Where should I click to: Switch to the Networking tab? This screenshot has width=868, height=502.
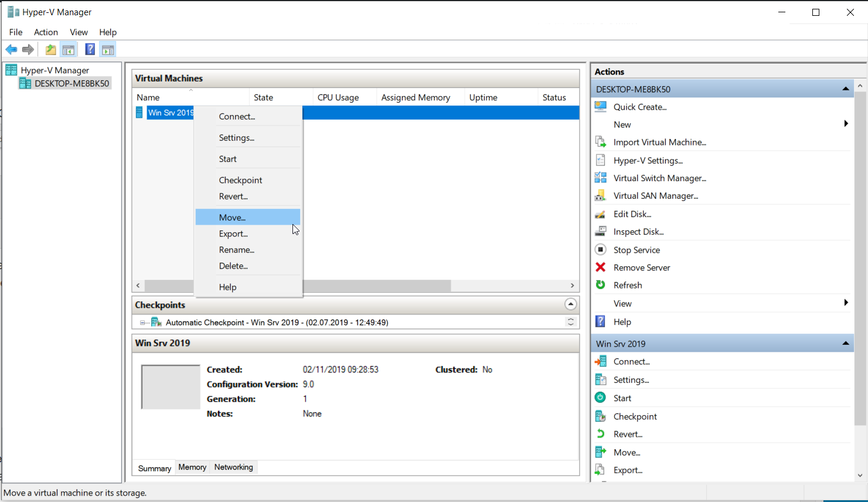click(x=233, y=467)
